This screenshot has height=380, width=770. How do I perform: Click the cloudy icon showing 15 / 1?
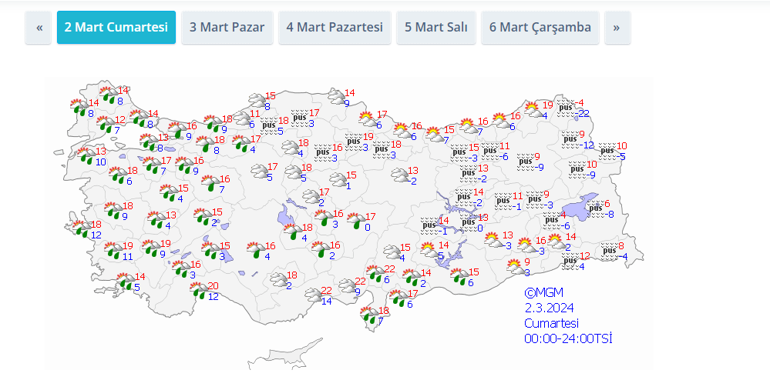tap(338, 180)
